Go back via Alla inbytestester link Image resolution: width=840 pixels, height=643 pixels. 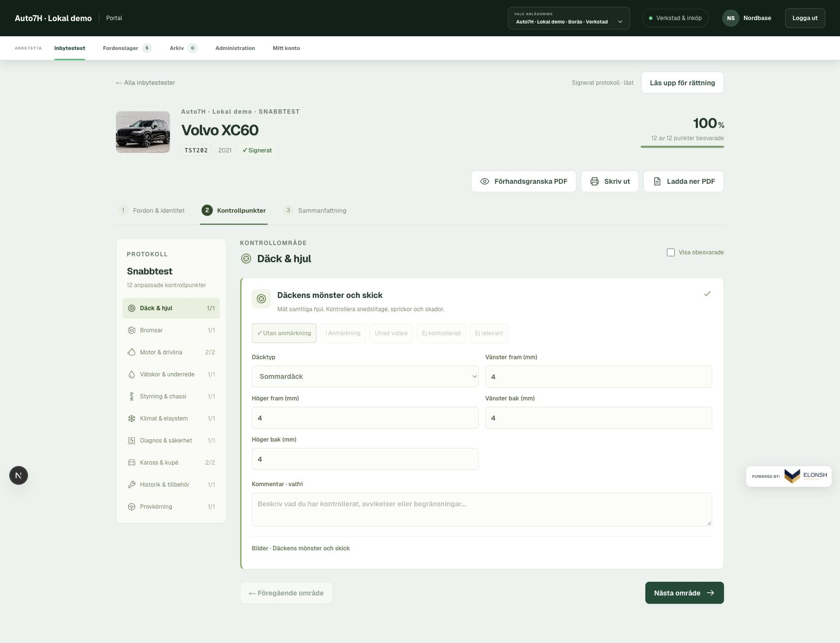146,83
